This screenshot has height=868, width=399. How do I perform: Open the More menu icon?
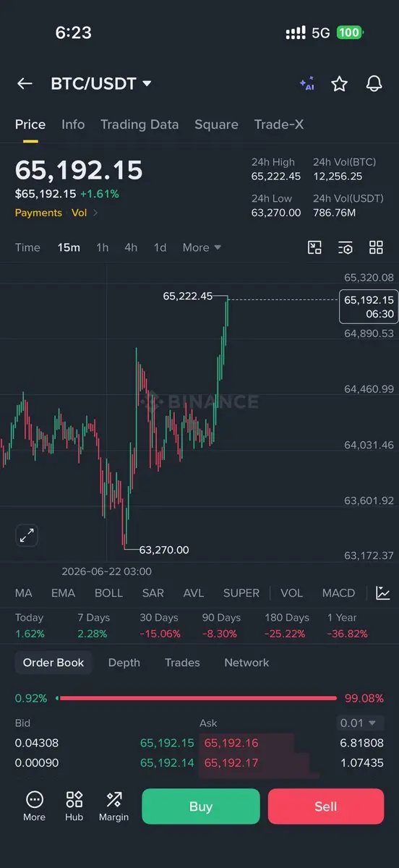pyautogui.click(x=34, y=806)
